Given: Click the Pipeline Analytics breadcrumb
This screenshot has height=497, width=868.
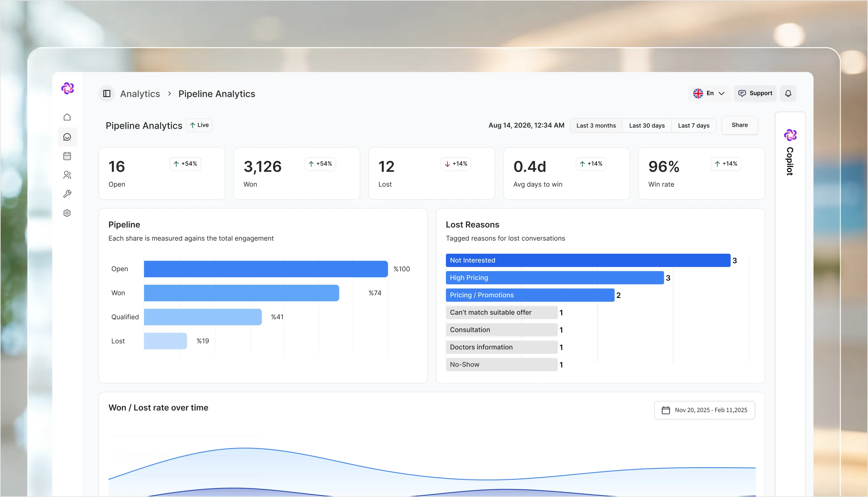Looking at the screenshot, I should click(217, 94).
